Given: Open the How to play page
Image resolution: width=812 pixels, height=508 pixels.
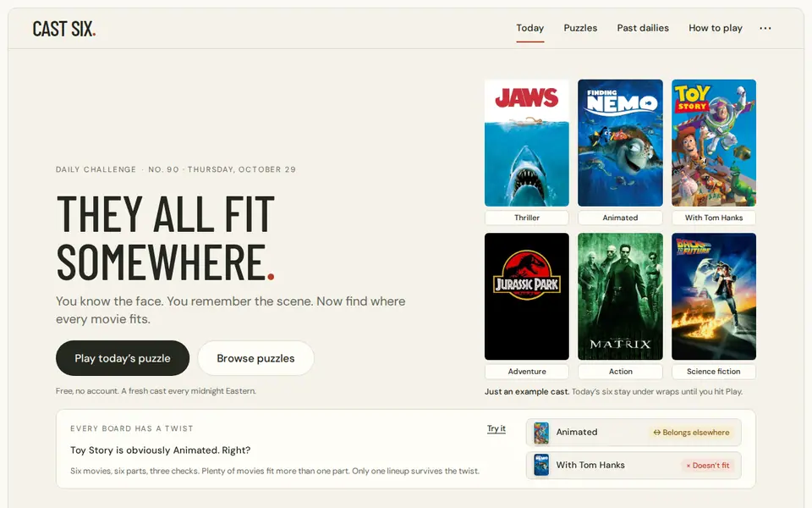Looking at the screenshot, I should [x=716, y=28].
